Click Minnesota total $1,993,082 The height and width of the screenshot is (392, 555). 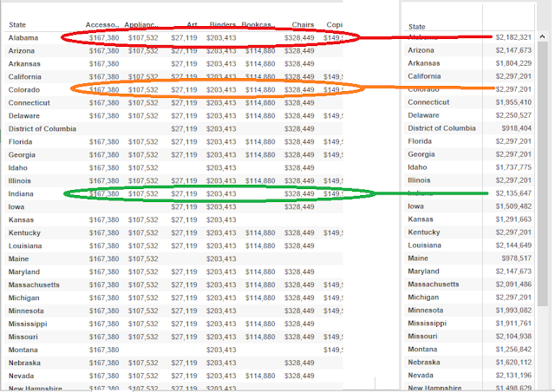tap(513, 310)
